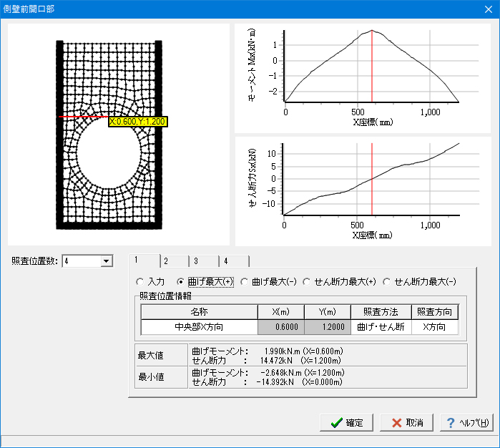Click the min shear value -14.392kN

(275, 382)
